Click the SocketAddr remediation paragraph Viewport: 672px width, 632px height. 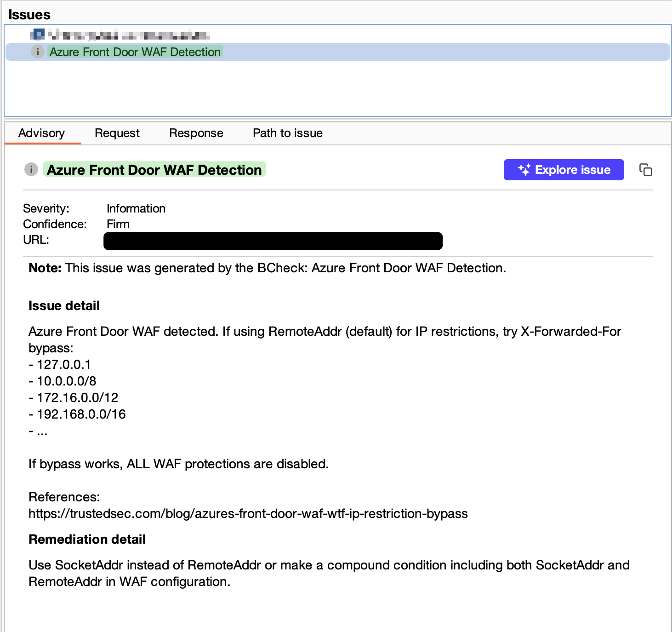329,574
